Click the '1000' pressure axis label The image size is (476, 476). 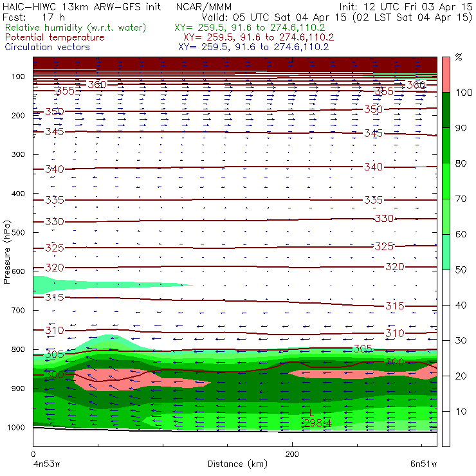click(x=16, y=427)
